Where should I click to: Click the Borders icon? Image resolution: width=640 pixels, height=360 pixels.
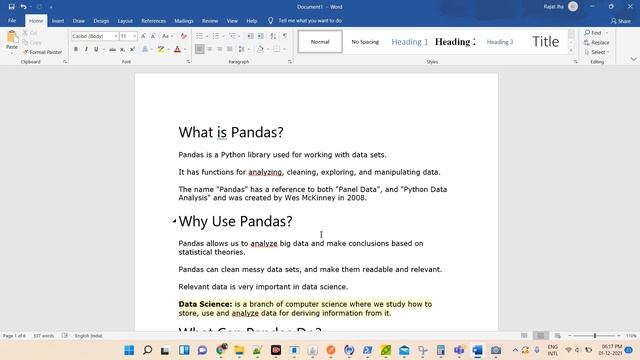pos(276,49)
